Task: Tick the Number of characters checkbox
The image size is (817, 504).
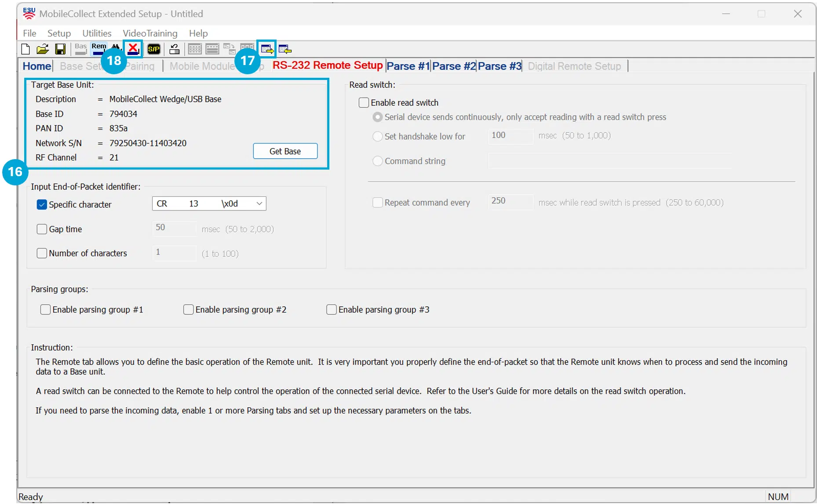Action: [x=42, y=254]
